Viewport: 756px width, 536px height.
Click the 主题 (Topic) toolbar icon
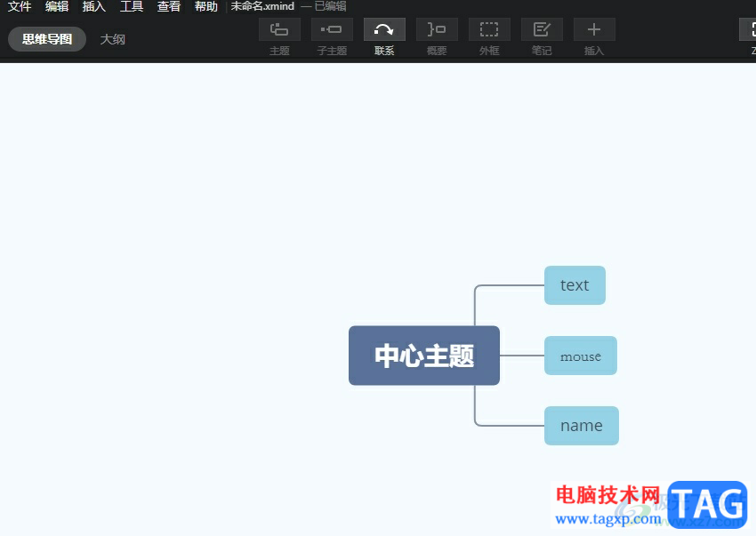click(x=279, y=29)
